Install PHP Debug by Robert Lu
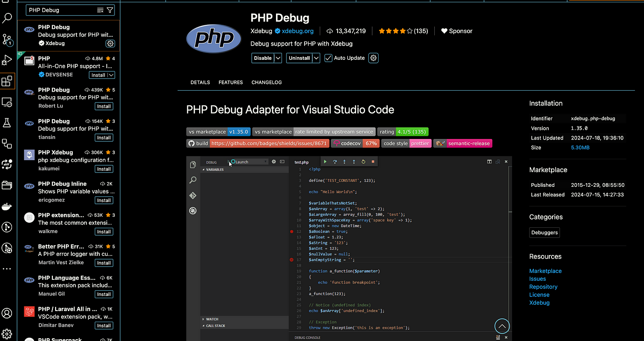The height and width of the screenshot is (341, 644). point(104,106)
